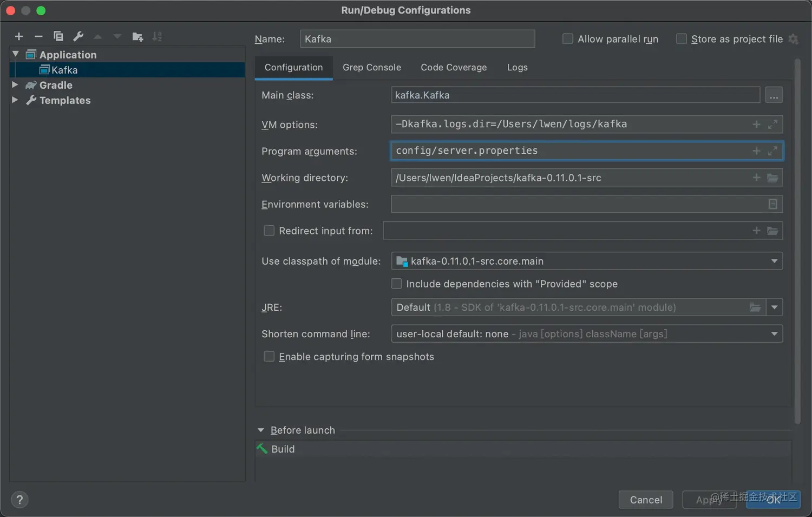Viewport: 812px width, 517px height.
Task: Move configuration up arrow
Action: point(98,36)
